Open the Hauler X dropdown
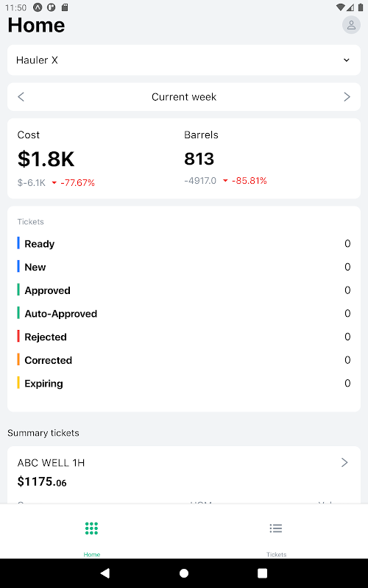The height and width of the screenshot is (588, 368). pos(184,60)
